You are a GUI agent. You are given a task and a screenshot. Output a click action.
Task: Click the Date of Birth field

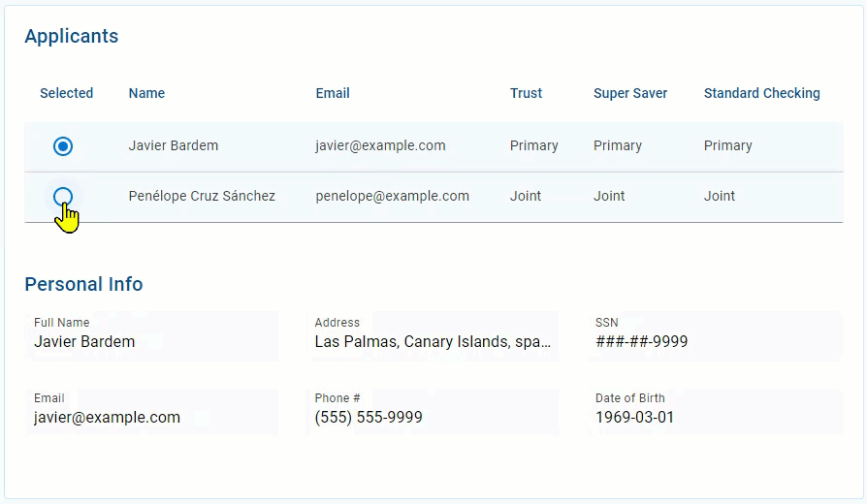(x=715, y=412)
